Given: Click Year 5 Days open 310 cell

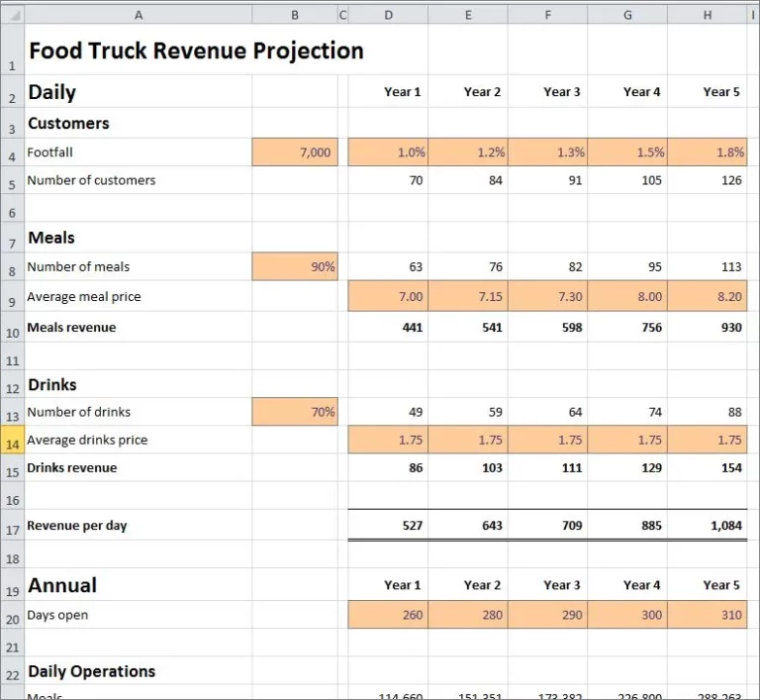Looking at the screenshot, I should tap(707, 615).
